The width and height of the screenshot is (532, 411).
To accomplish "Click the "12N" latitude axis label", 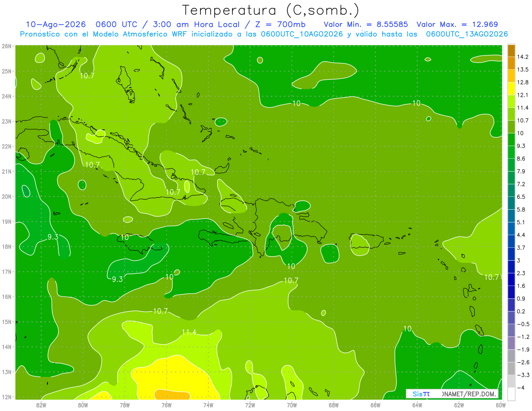I will (x=7, y=397).
